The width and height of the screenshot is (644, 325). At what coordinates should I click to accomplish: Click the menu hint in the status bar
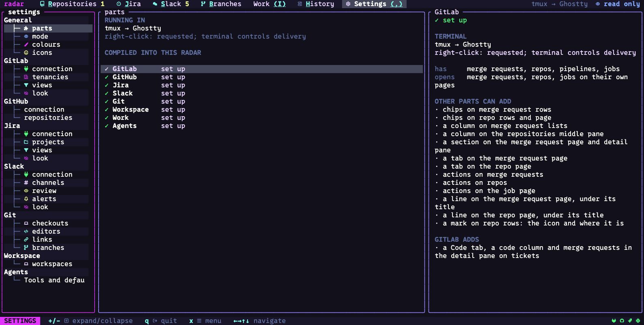(205, 321)
